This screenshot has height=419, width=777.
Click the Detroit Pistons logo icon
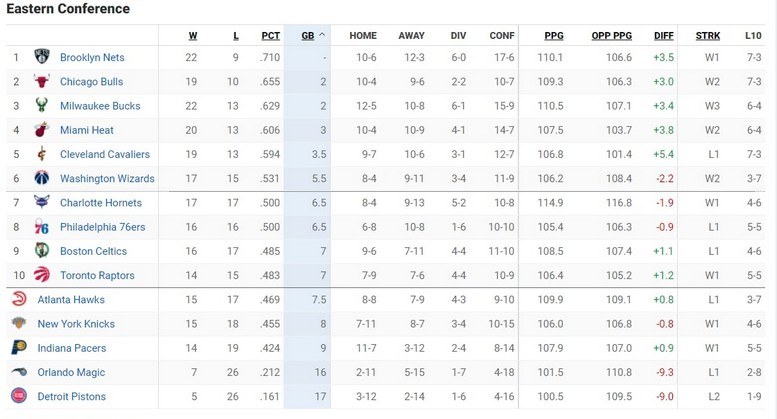coord(18,397)
